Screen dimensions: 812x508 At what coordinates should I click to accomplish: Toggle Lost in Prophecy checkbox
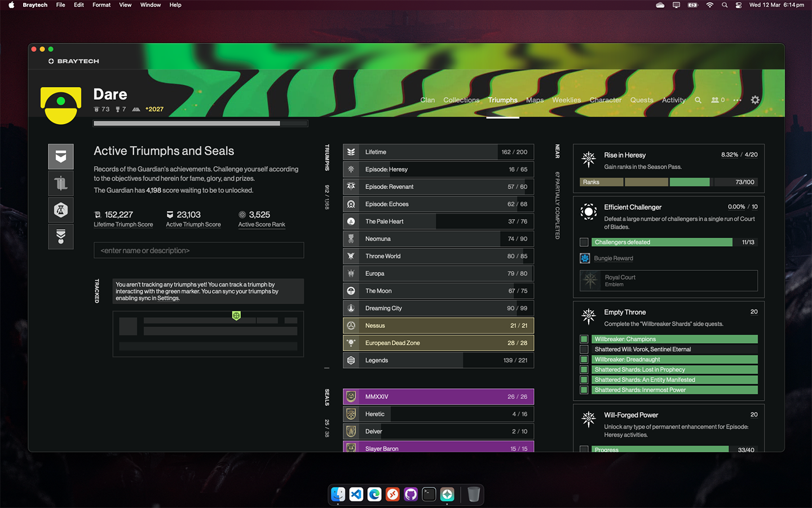[584, 370]
